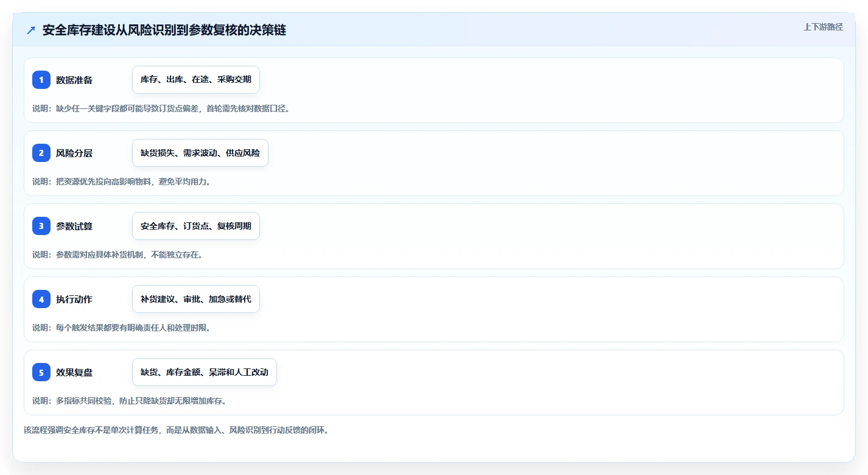Select the 库存、出库、在途、采购交期 chip
This screenshot has width=868, height=475.
coord(196,80)
